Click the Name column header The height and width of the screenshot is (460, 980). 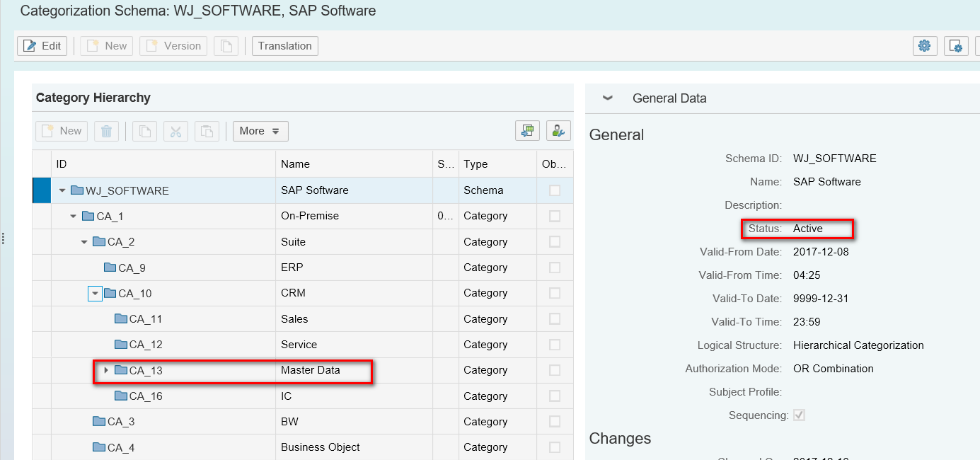pyautogui.click(x=354, y=163)
